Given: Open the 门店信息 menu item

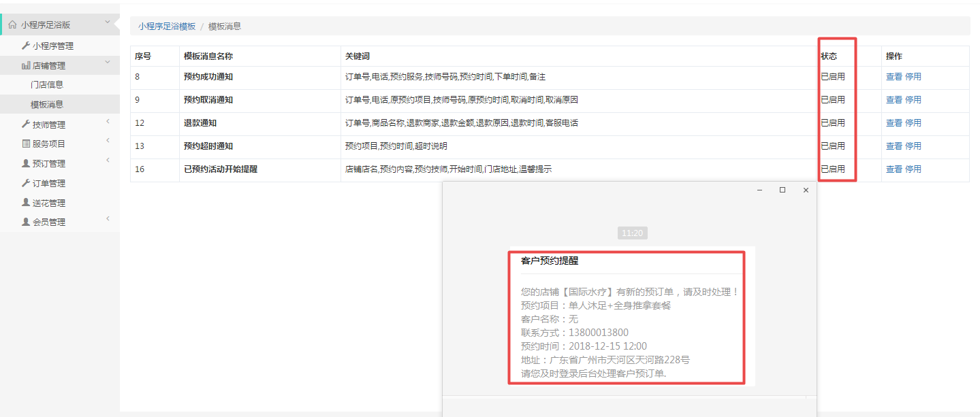Looking at the screenshot, I should coord(47,85).
